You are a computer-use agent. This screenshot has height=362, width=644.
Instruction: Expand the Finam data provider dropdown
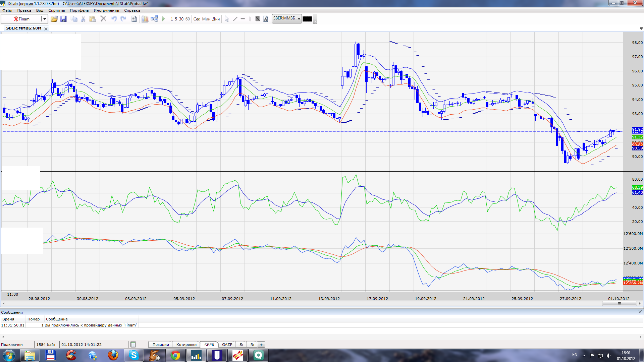tap(44, 19)
